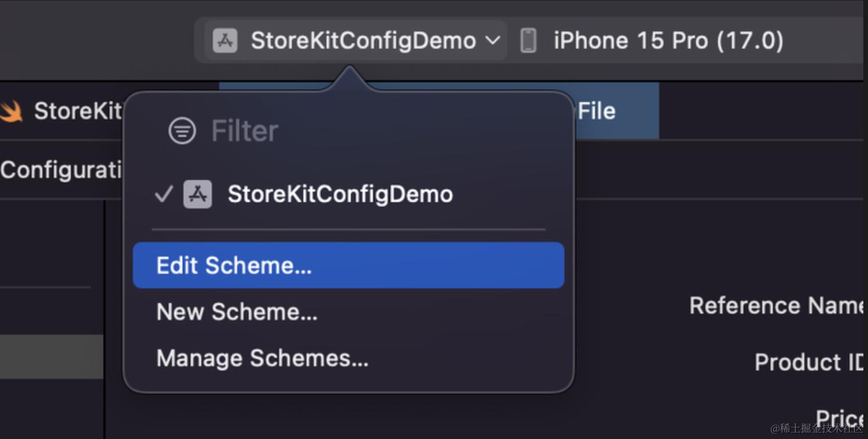Click the app icon in the toolbar scheme selector
The image size is (868, 439).
coord(225,41)
